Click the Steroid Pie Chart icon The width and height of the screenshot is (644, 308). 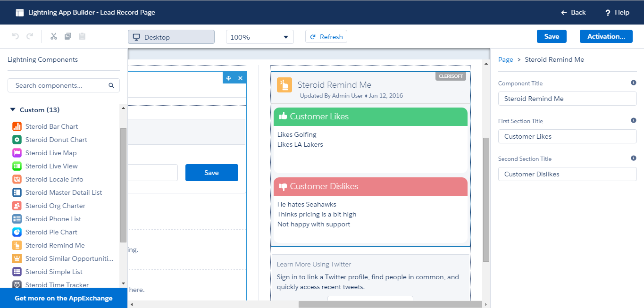[17, 232]
